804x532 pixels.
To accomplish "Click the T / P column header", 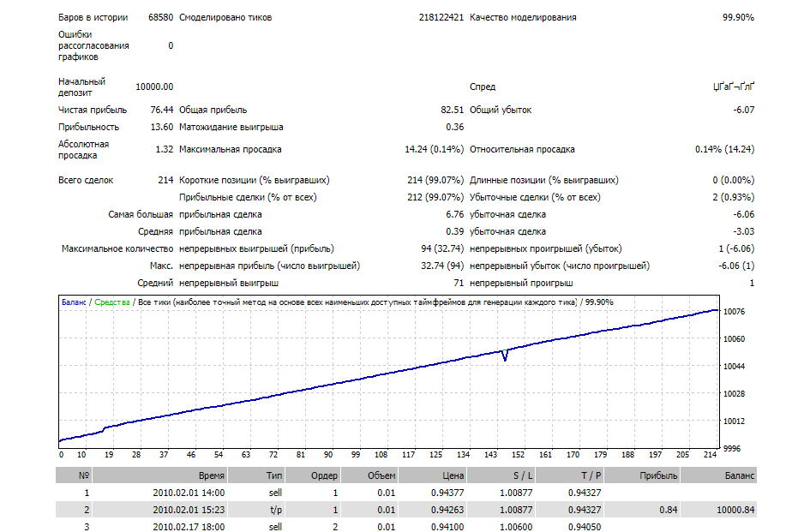I will tap(569, 475).
